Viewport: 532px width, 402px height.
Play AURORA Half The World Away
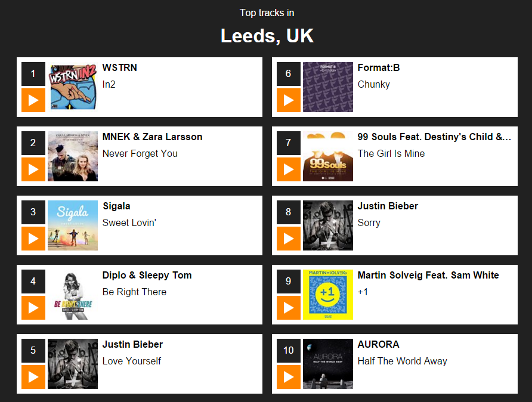(289, 377)
